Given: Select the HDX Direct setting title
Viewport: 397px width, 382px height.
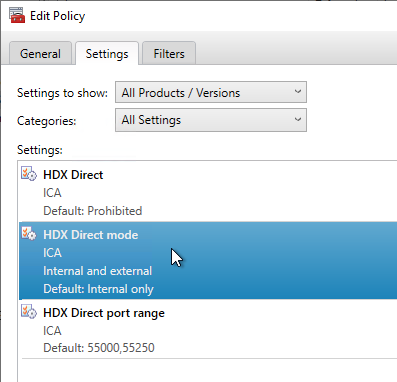Looking at the screenshot, I should point(73,175).
